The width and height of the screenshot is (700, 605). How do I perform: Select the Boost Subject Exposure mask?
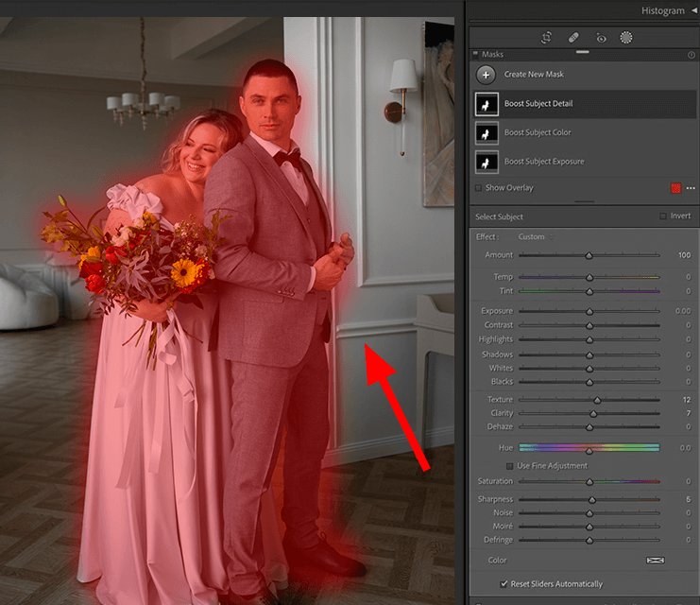tap(543, 162)
